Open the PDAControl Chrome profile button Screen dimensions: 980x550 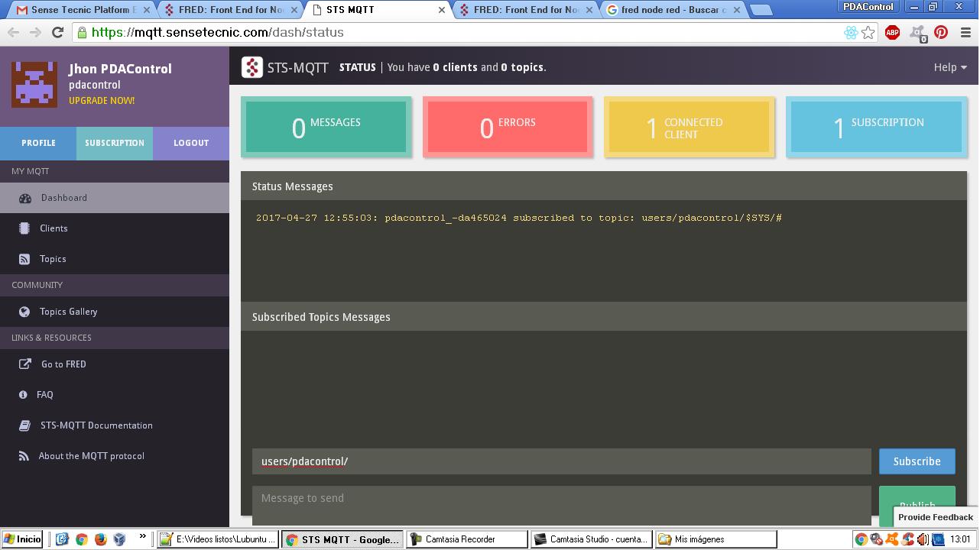point(868,6)
